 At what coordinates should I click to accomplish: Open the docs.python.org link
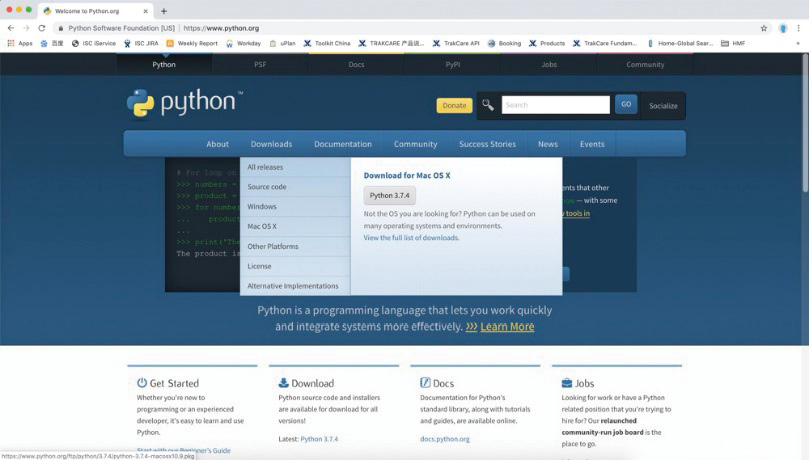coord(445,439)
